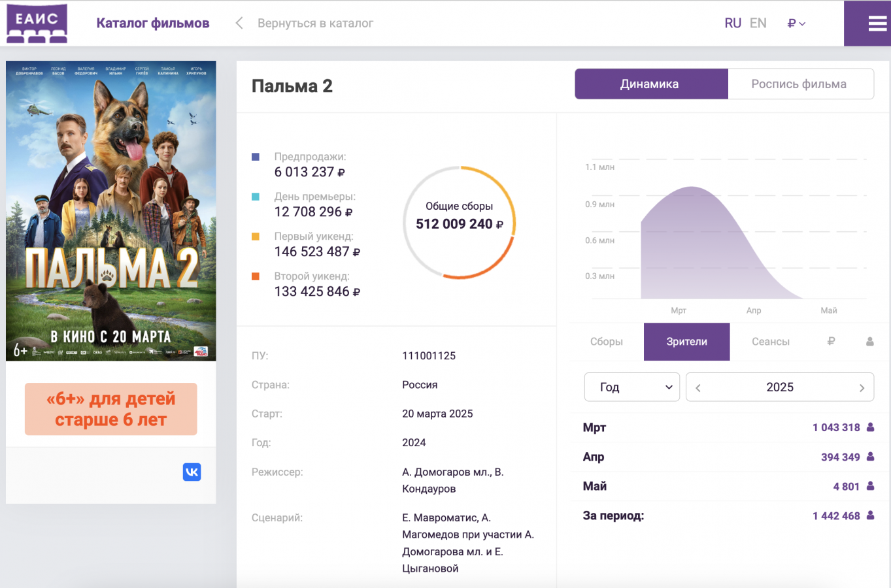Switch chart to ruble icon view
This screenshot has width=891, height=588.
[831, 342]
